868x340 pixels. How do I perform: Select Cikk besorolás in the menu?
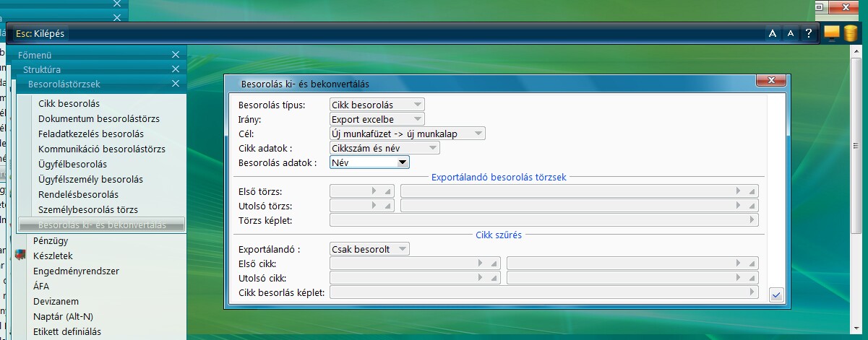tap(69, 103)
